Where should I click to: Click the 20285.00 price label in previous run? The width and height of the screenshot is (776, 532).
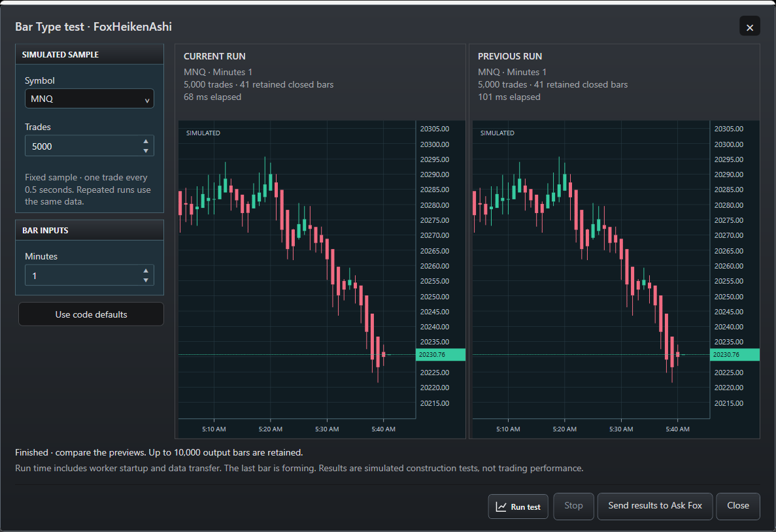(x=728, y=190)
